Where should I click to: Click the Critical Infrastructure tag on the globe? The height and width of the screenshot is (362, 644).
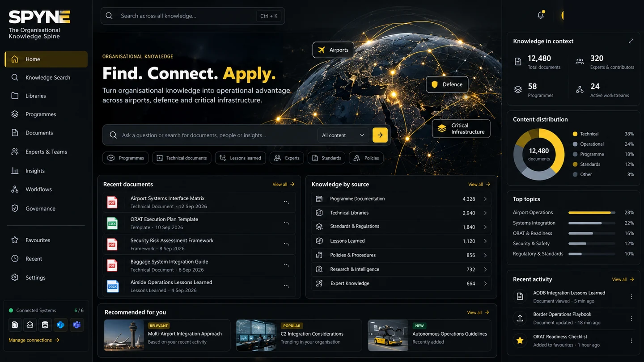tap(461, 128)
